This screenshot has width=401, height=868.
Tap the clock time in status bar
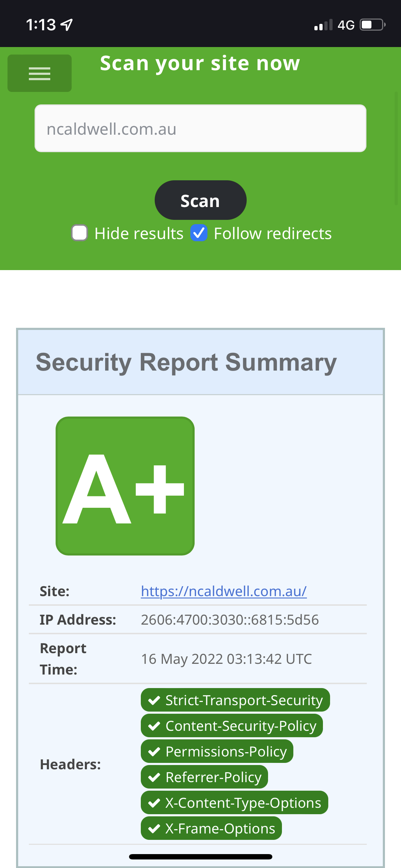pos(41,25)
